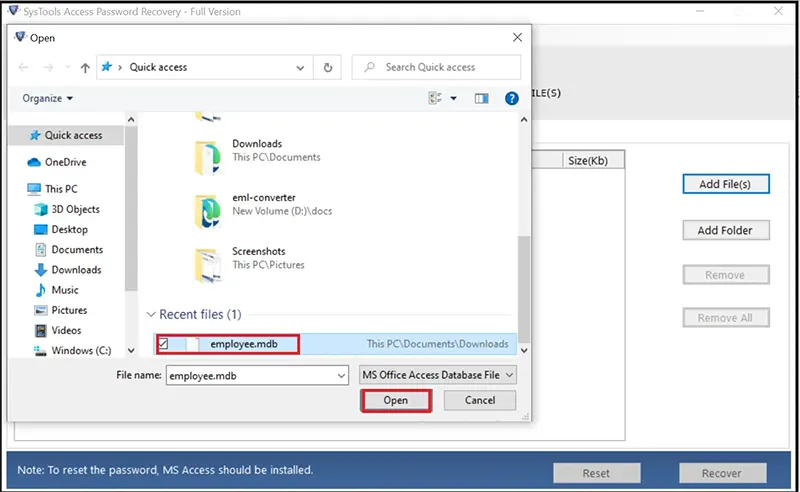This screenshot has width=800, height=492.
Task: Click the OneDrive cloud icon
Action: (x=34, y=162)
